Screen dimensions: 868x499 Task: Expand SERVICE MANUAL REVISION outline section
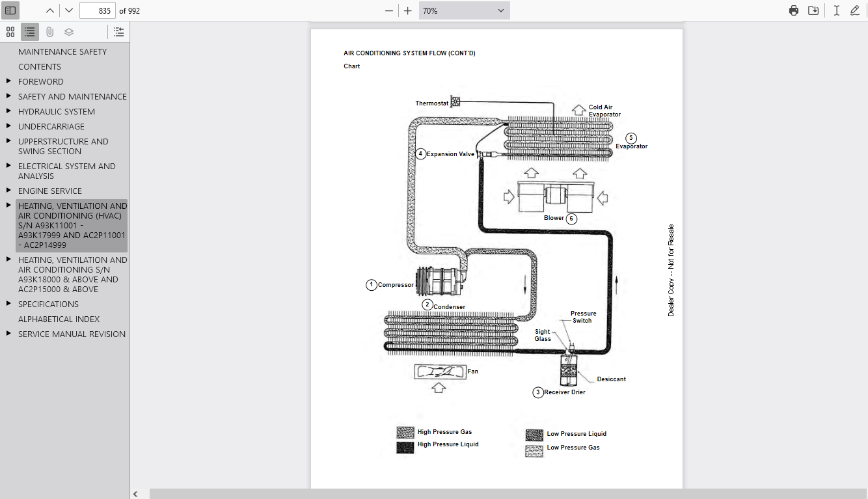click(x=8, y=333)
